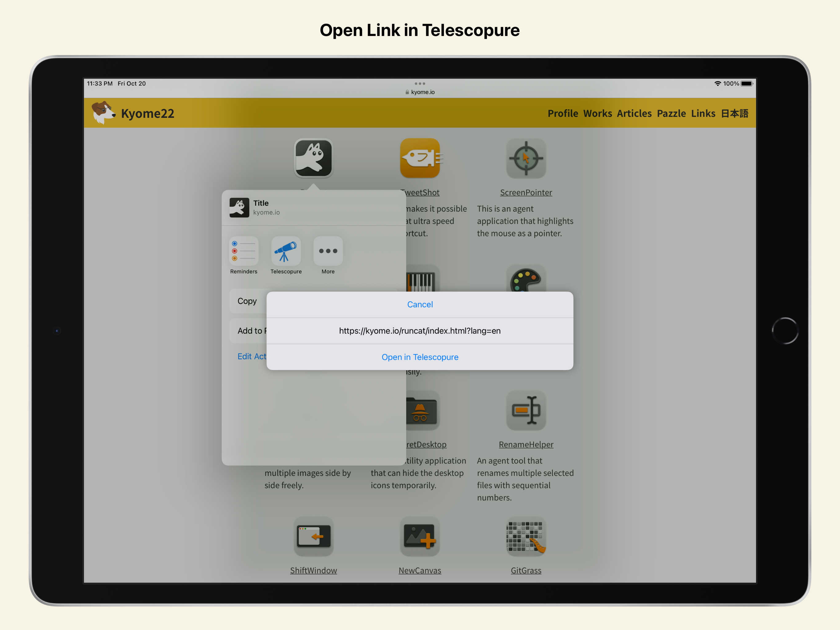
Task: Tap the Kyome22 site title
Action: 147,113
